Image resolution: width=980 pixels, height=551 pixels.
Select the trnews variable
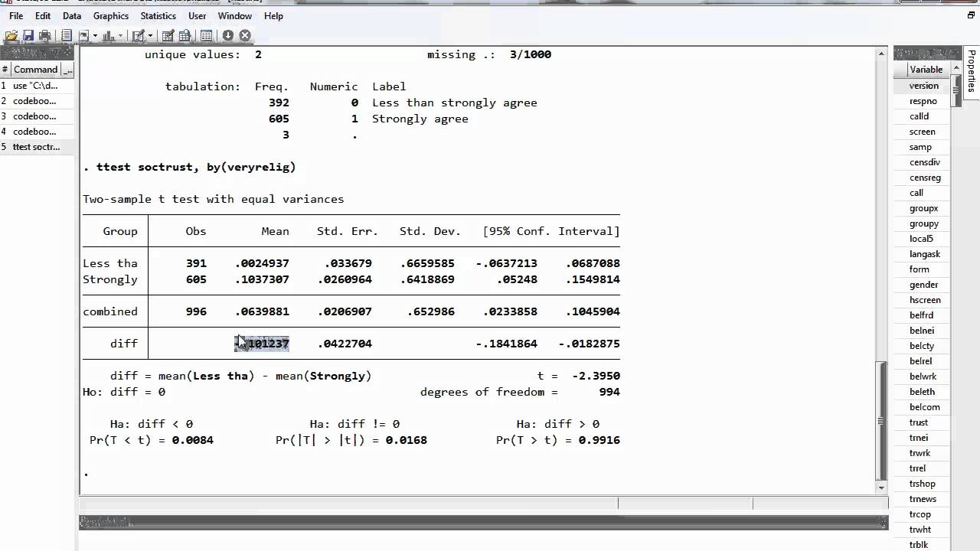[x=923, y=499]
